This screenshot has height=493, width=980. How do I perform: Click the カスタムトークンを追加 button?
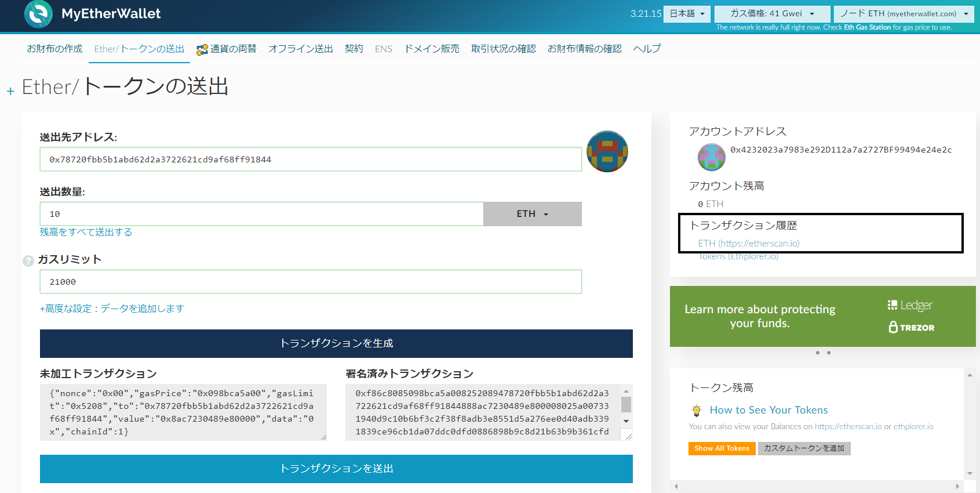tap(804, 448)
